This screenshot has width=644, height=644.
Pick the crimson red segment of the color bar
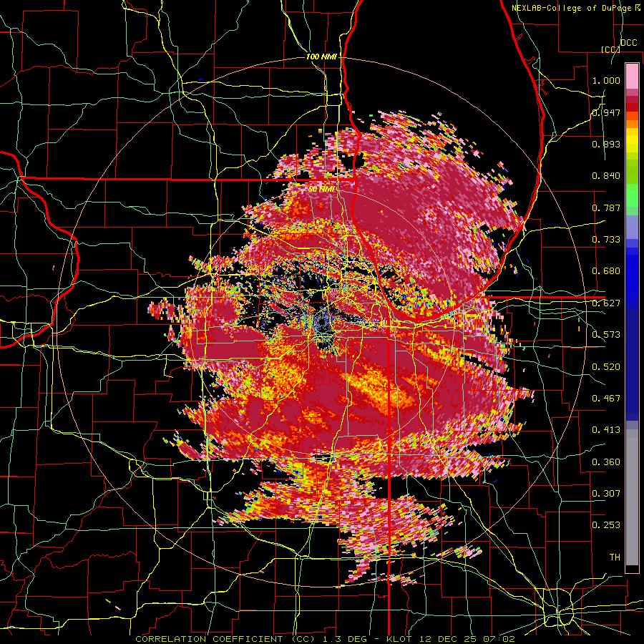click(x=632, y=99)
